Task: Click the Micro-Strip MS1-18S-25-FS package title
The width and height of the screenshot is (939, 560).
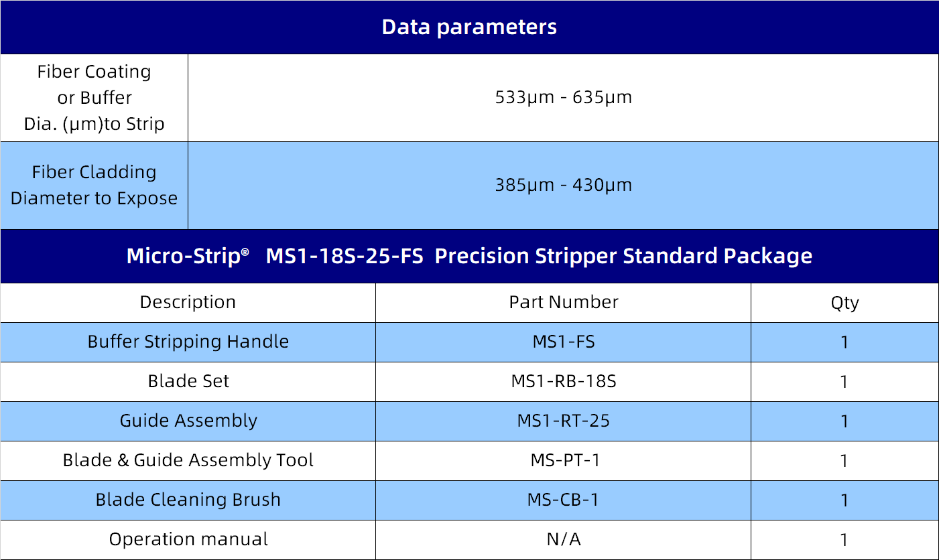Action: [x=469, y=256]
